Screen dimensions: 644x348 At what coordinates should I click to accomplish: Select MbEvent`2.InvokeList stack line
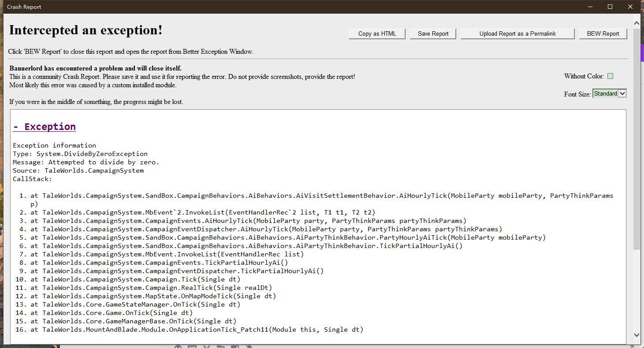tap(203, 212)
